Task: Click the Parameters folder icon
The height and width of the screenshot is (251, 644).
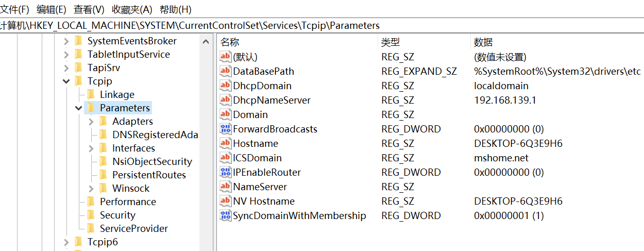Action: point(91,108)
